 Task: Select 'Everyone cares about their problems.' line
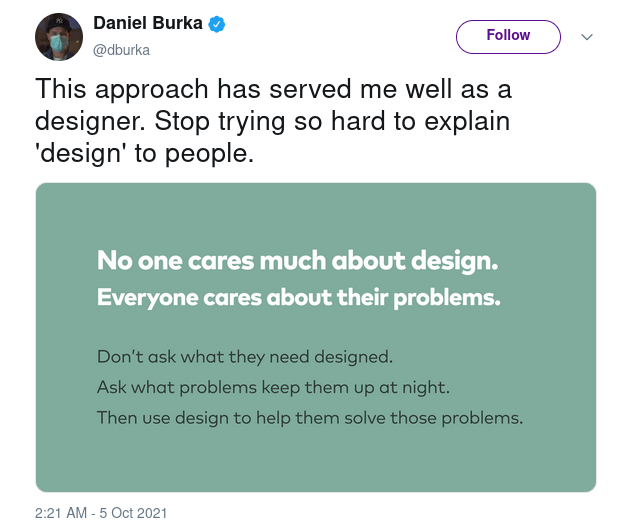[x=298, y=298]
